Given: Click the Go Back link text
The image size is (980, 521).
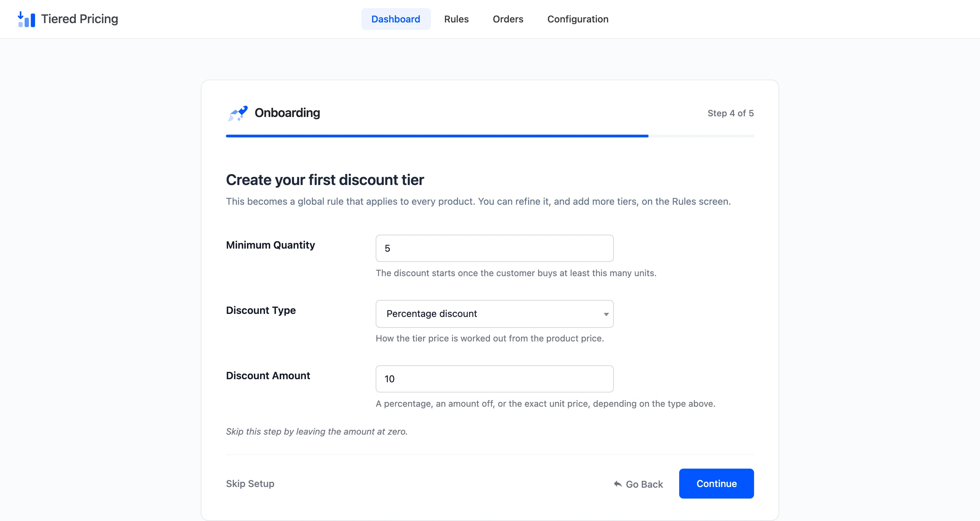Looking at the screenshot, I should (x=644, y=484).
